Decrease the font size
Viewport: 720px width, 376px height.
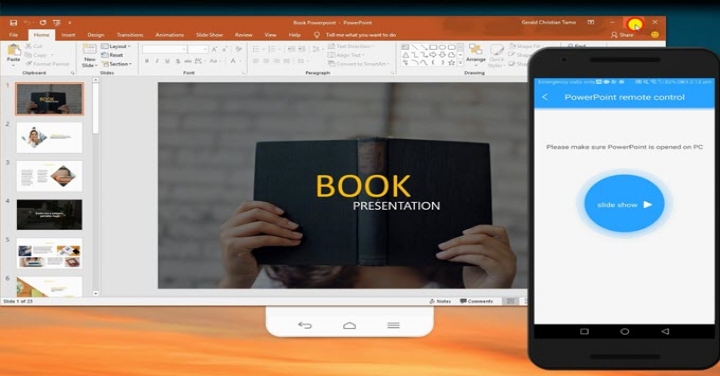(225, 49)
